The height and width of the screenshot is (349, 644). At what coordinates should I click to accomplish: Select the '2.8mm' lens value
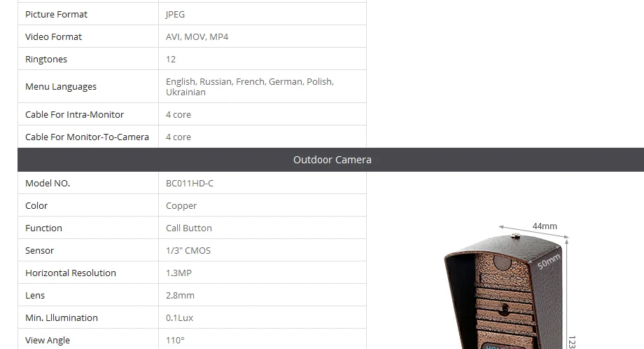[x=180, y=295]
